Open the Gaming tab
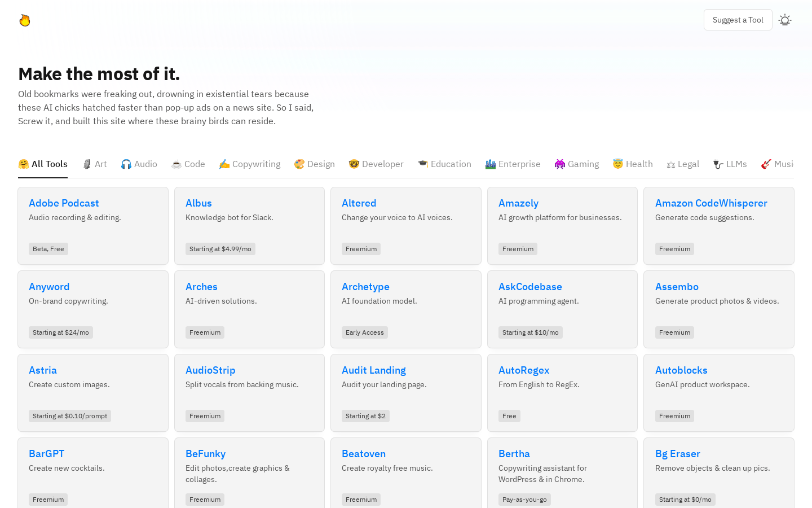The height and width of the screenshot is (508, 812). (576, 164)
